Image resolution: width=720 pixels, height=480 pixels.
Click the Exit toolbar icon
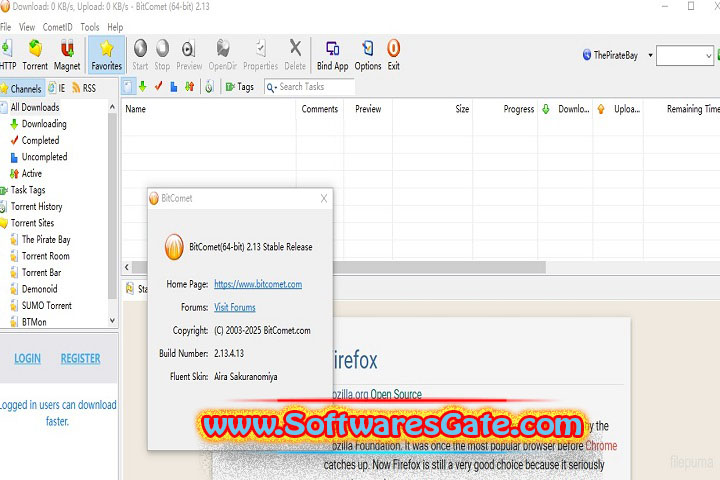click(394, 55)
